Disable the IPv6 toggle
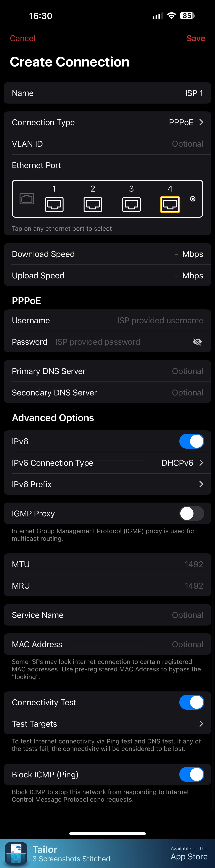The height and width of the screenshot is (868, 215). point(191,441)
